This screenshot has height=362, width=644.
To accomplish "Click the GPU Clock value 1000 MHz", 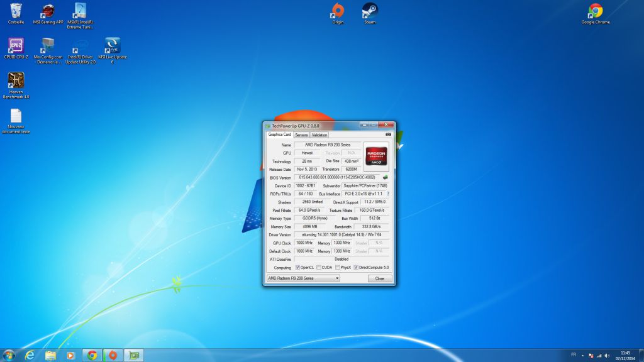I will point(304,243).
